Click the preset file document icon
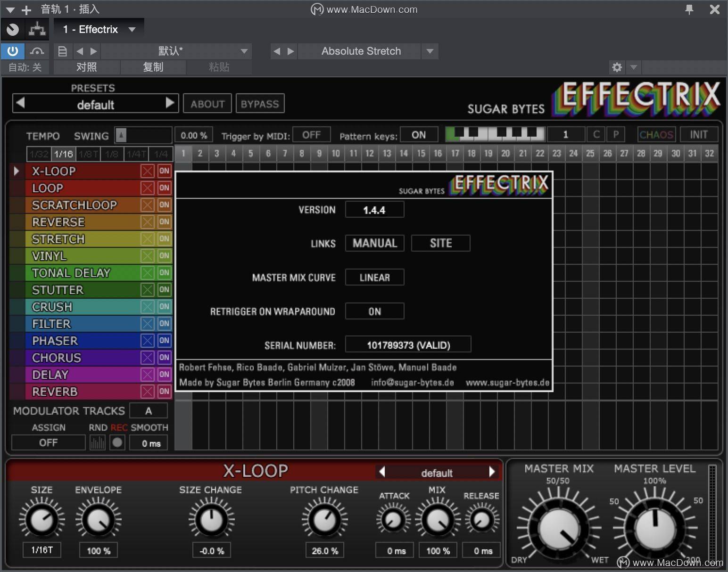This screenshot has width=728, height=572. coord(62,51)
